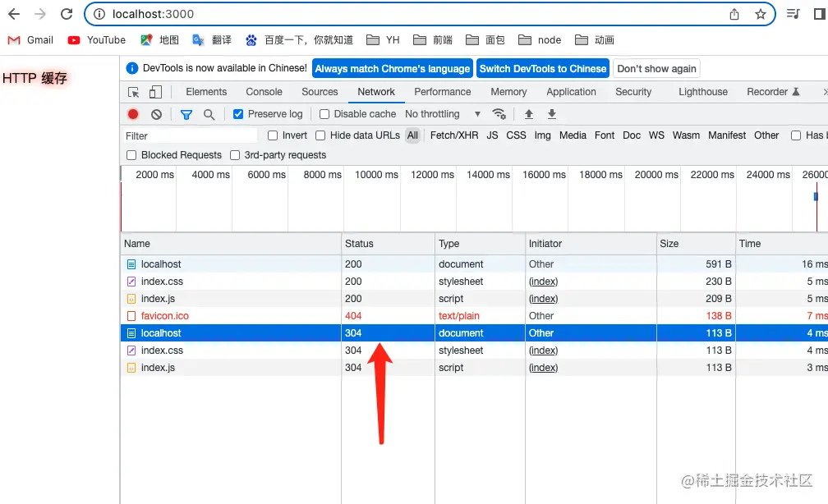The height and width of the screenshot is (504, 828).
Task: Open the 百度一下 bookmark
Action: pos(299,40)
